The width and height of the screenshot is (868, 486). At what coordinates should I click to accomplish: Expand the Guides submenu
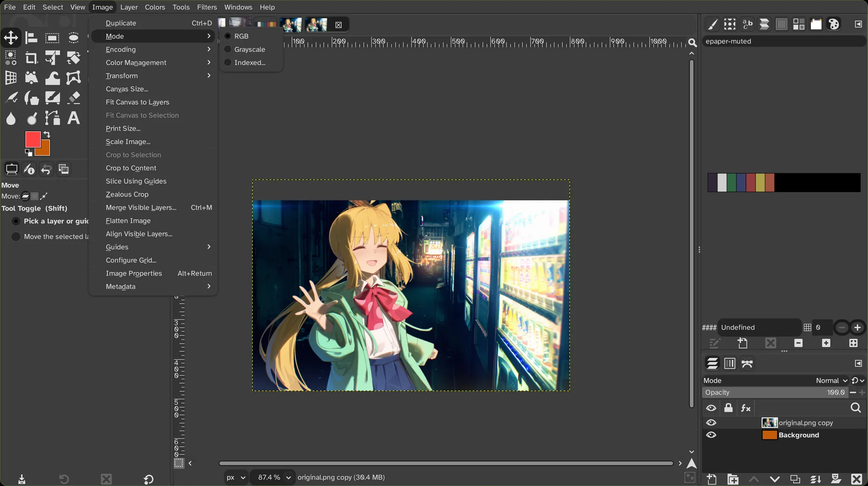pos(153,247)
